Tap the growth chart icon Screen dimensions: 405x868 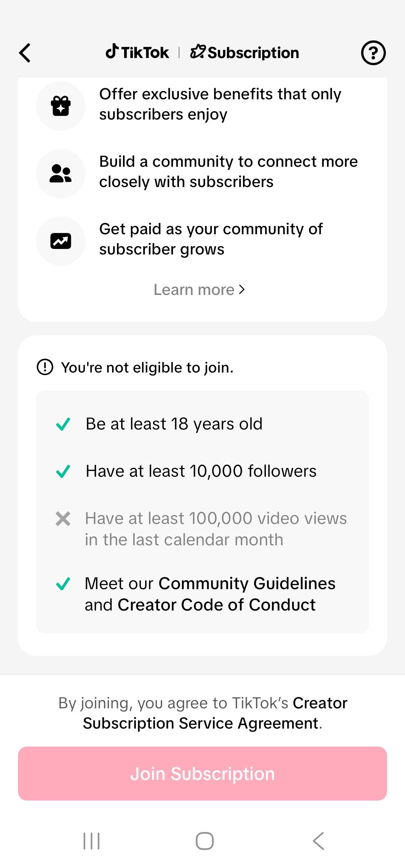(x=61, y=241)
